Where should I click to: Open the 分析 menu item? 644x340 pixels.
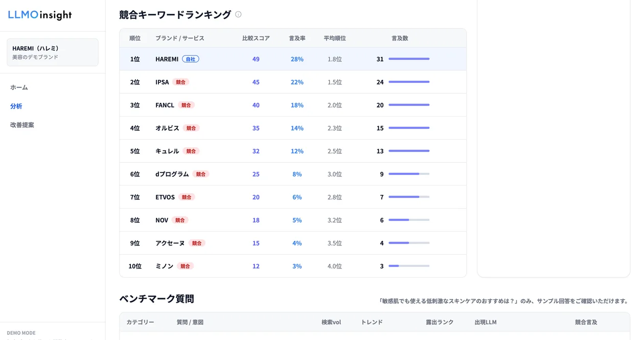[16, 106]
